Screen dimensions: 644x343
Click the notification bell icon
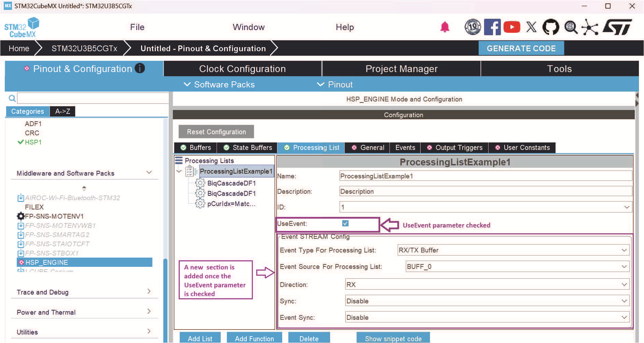point(444,27)
